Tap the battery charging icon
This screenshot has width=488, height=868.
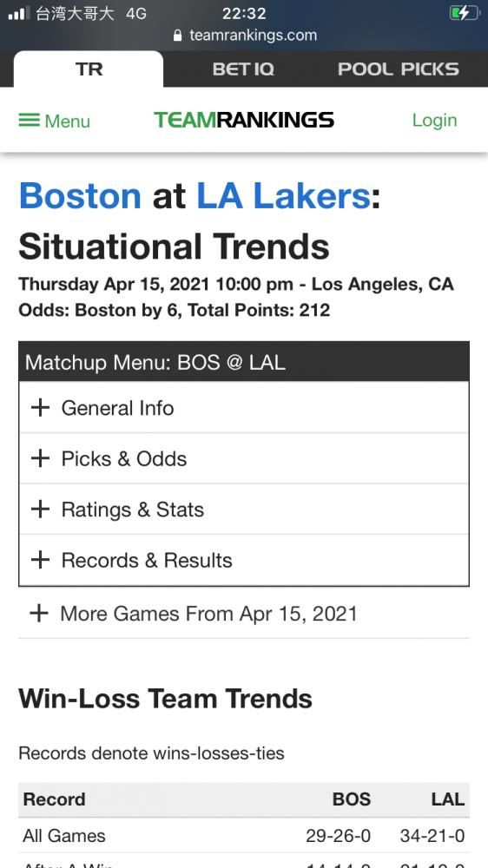(463, 13)
